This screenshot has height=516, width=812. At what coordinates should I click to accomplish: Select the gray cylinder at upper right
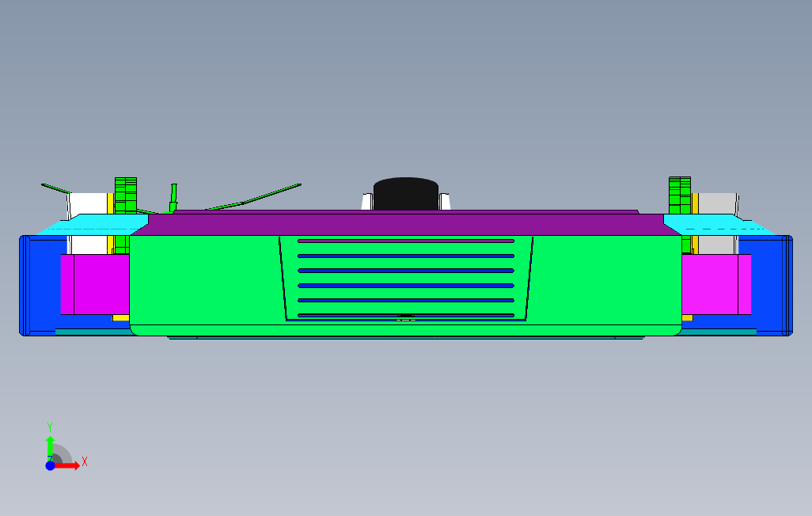pos(718,203)
